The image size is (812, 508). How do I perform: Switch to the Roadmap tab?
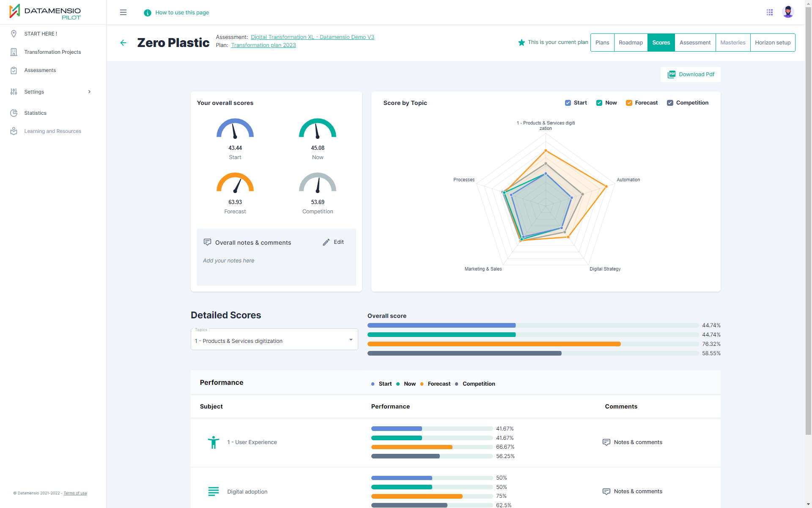point(631,43)
